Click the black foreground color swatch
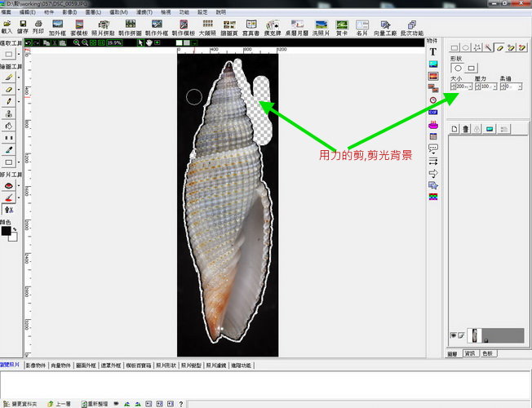 point(7,231)
